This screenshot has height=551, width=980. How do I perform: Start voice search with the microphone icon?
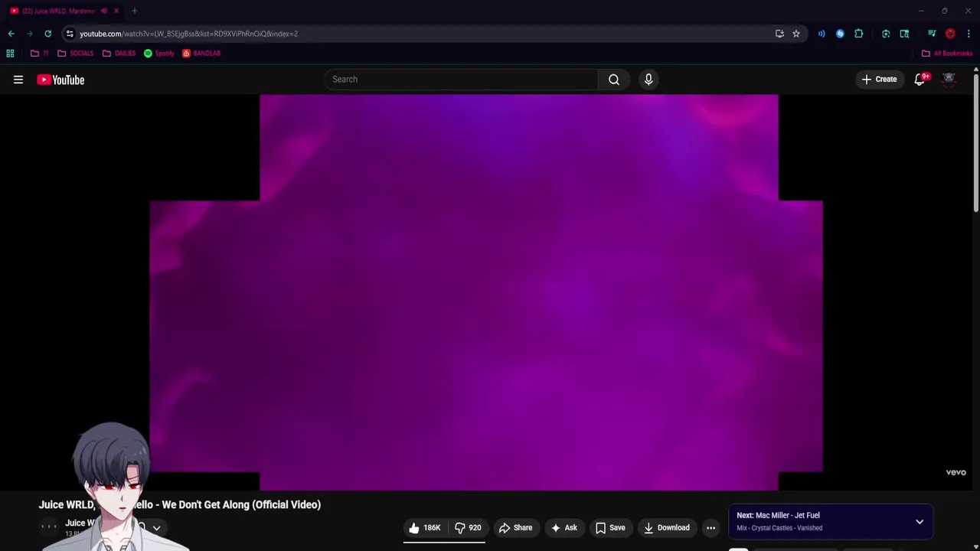pos(648,80)
